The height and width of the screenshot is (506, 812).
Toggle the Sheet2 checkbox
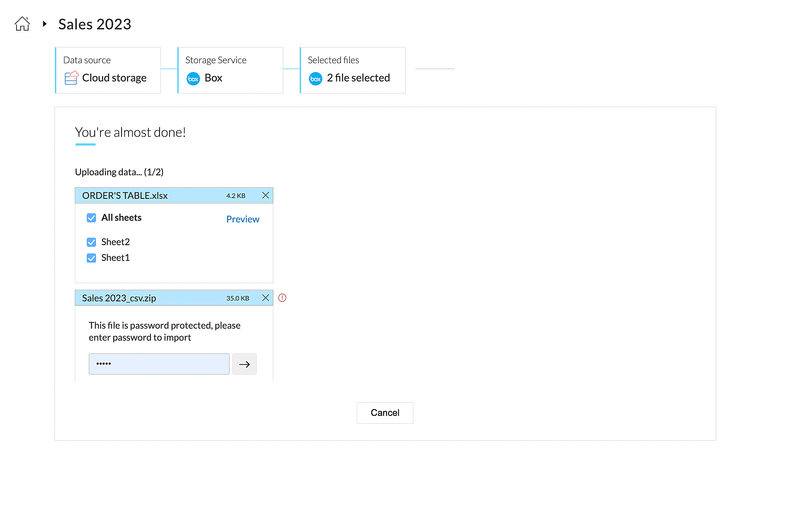[x=91, y=242]
